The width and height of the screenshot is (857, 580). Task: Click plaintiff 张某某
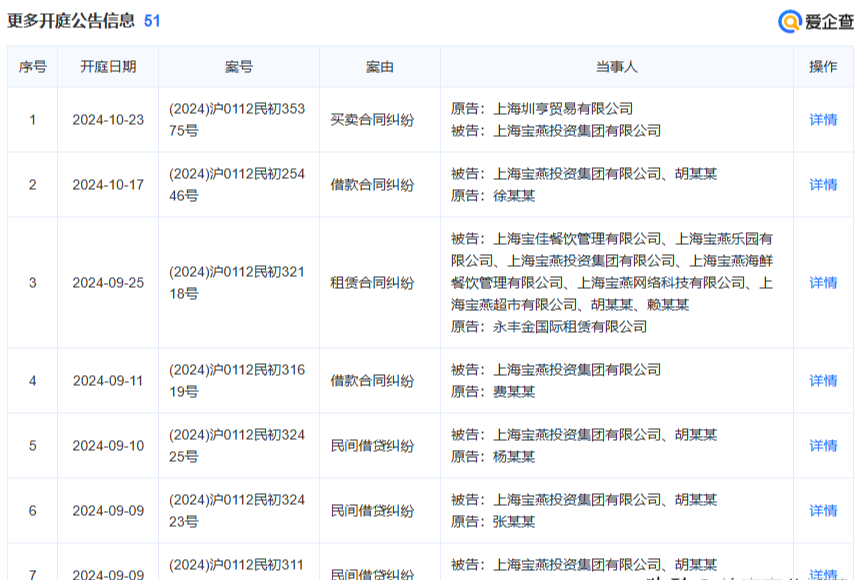(514, 522)
